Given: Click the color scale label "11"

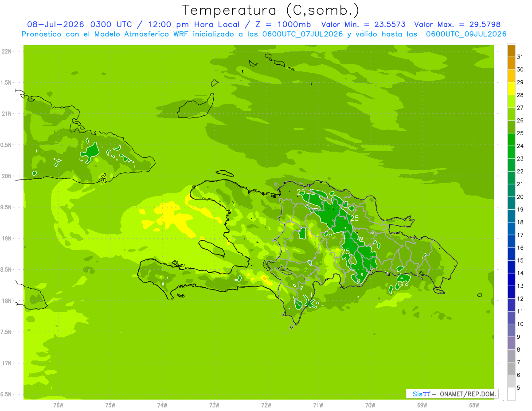Looking at the screenshot, I should [x=520, y=312].
